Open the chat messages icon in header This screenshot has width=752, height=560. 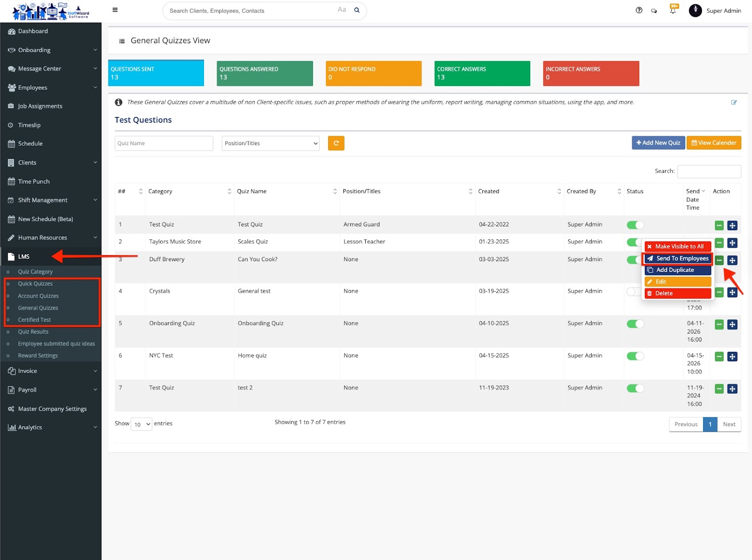point(654,11)
